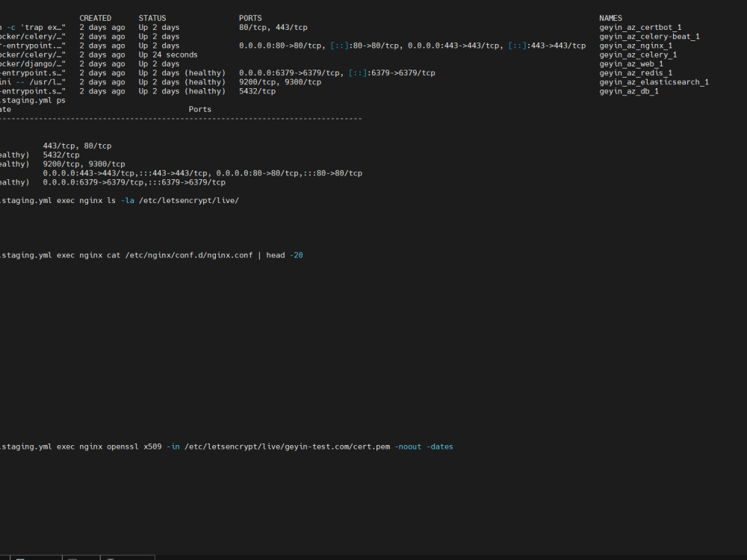Click the 'ocker/django/…' command text

tap(32, 63)
